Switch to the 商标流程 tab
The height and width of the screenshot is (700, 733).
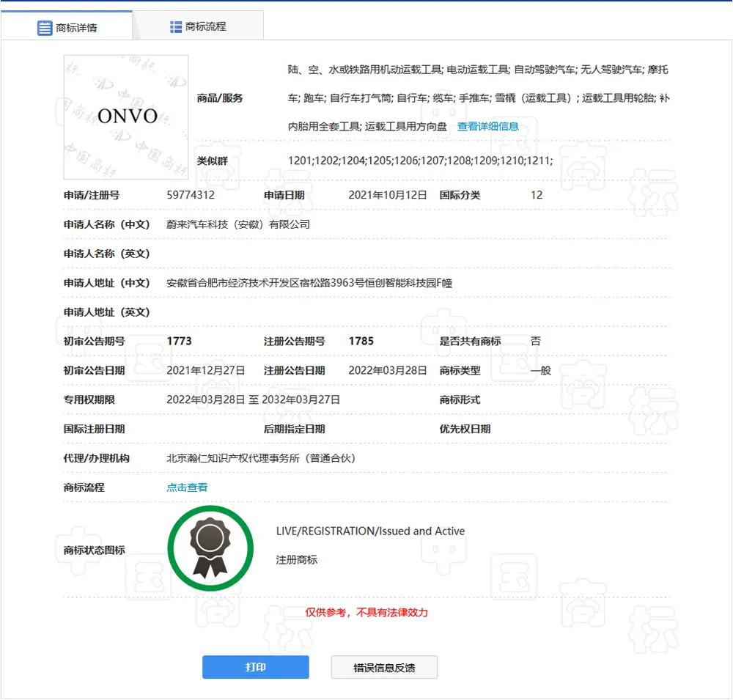click(x=198, y=26)
